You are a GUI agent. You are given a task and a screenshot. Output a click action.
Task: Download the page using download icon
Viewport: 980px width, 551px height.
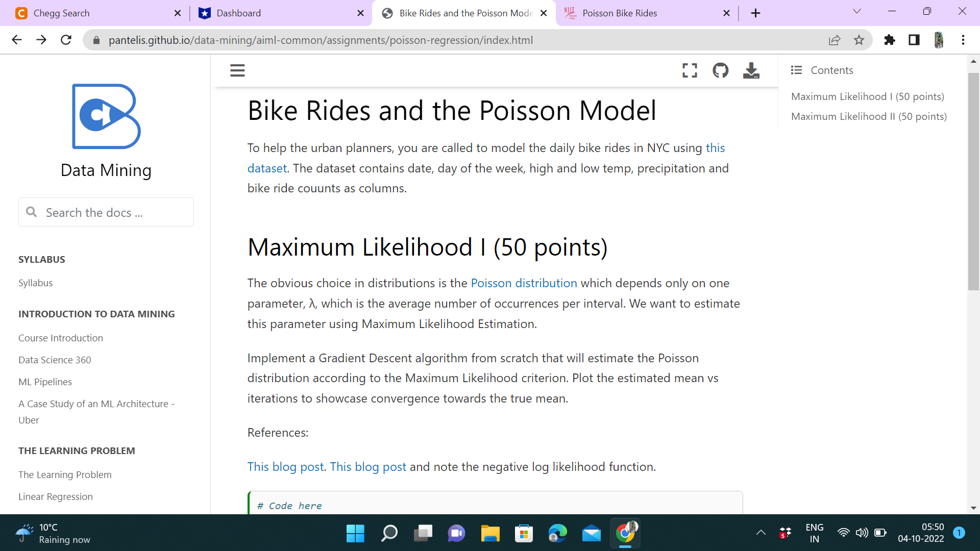tap(751, 70)
